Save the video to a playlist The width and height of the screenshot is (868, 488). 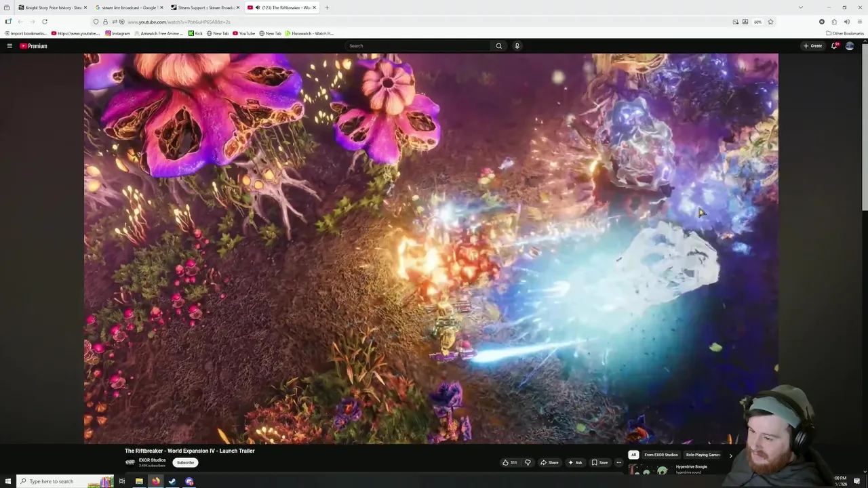pos(599,462)
